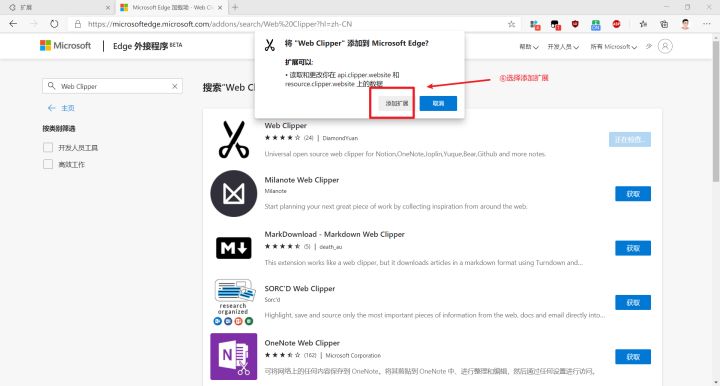
Task: Click the Microsoft logo
Action: tap(65, 45)
